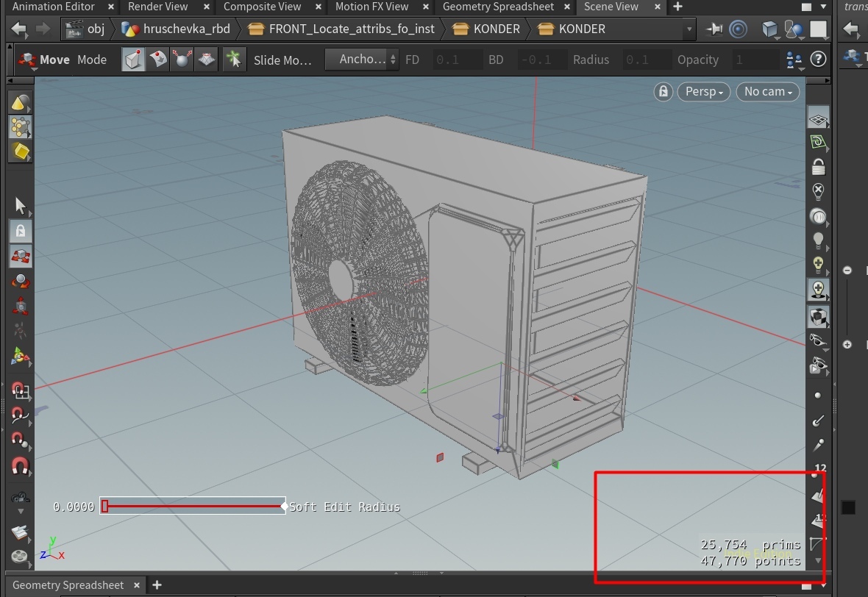The width and height of the screenshot is (868, 597).
Task: Toggle the reference grid plane display
Action: click(817, 118)
